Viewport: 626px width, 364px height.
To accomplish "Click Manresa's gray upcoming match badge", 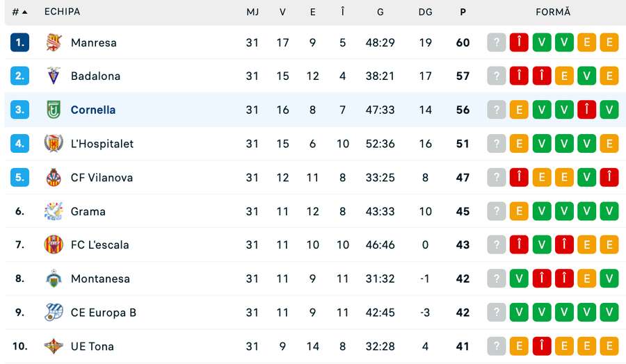I will point(496,42).
